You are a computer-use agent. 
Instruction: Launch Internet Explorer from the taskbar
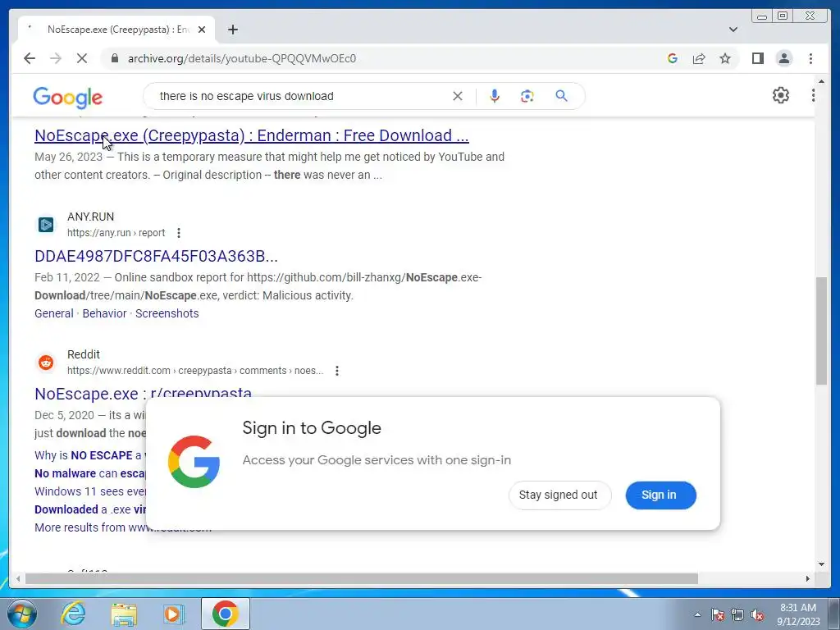coord(73,614)
